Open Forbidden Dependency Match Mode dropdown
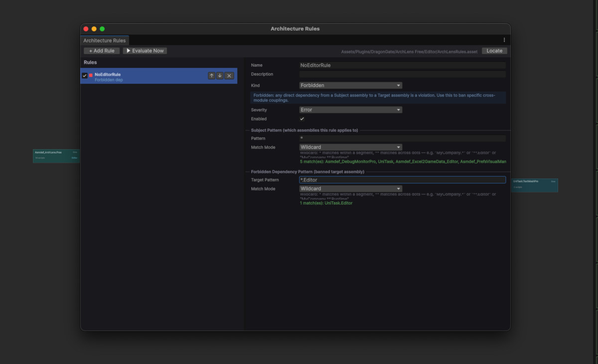Screen dimensions: 598x364 tap(351, 189)
